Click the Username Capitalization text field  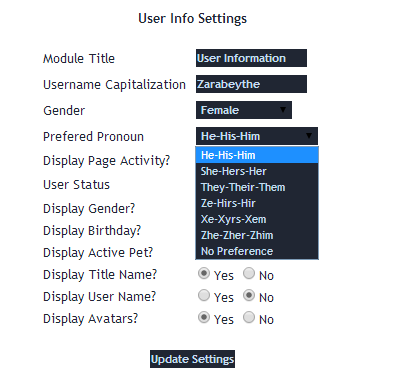[x=251, y=84]
